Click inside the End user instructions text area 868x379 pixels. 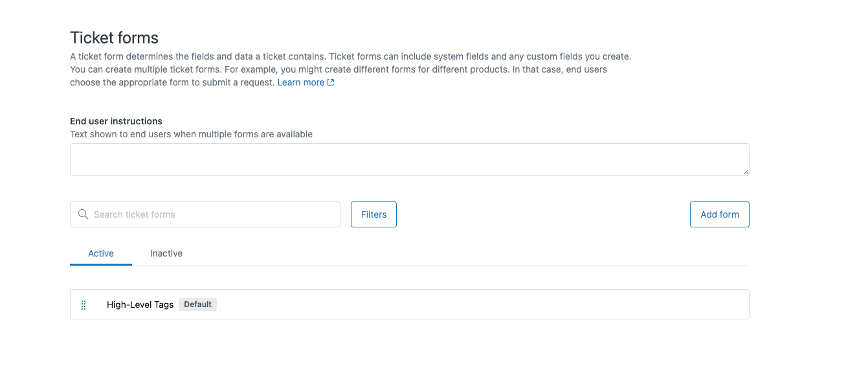409,159
